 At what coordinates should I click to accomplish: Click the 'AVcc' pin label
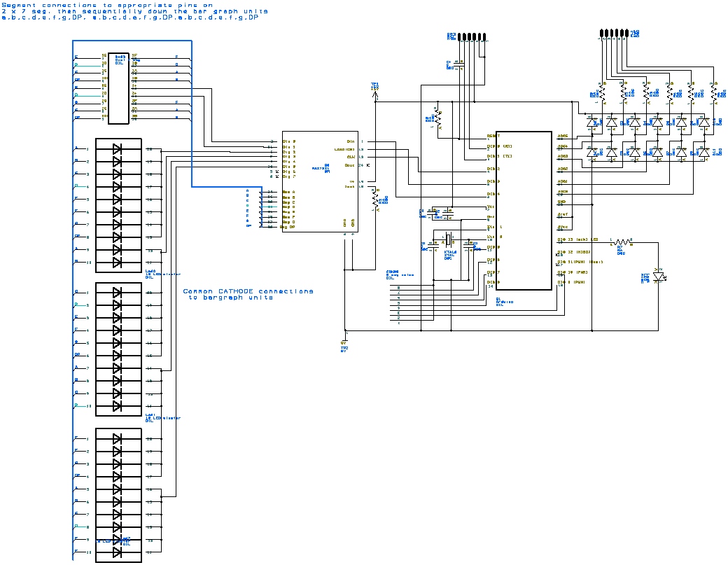(x=562, y=227)
